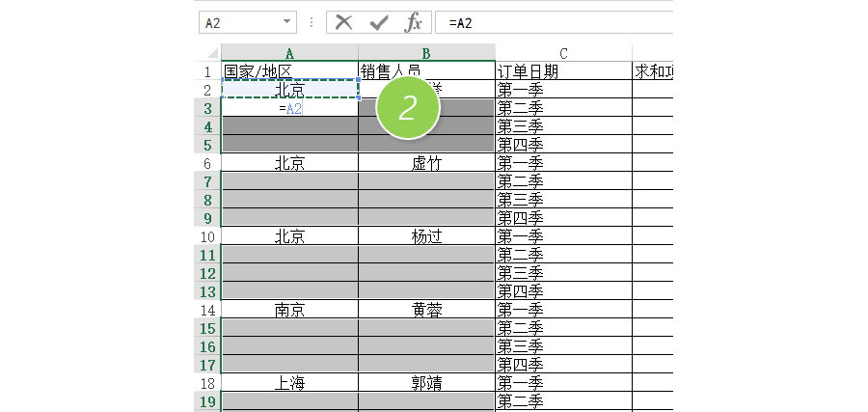Screen dimensions: 868x412
Task: Select column C header
Action: click(563, 53)
